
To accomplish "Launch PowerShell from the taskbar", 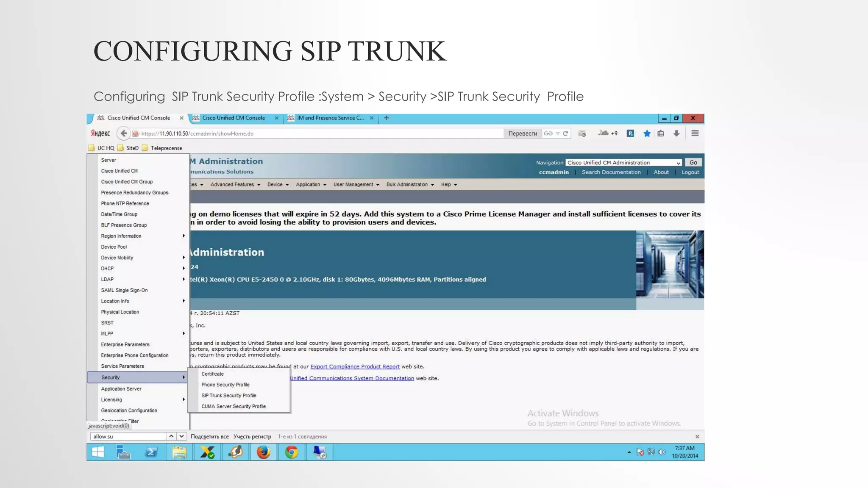I will [x=151, y=452].
